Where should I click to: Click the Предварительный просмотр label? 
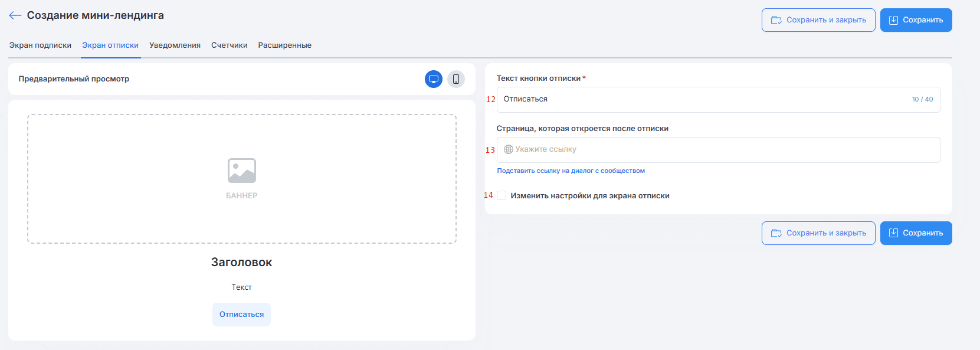(74, 79)
